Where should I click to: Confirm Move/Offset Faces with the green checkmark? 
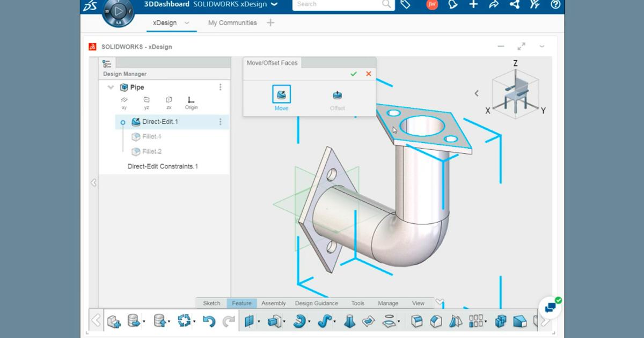point(353,74)
